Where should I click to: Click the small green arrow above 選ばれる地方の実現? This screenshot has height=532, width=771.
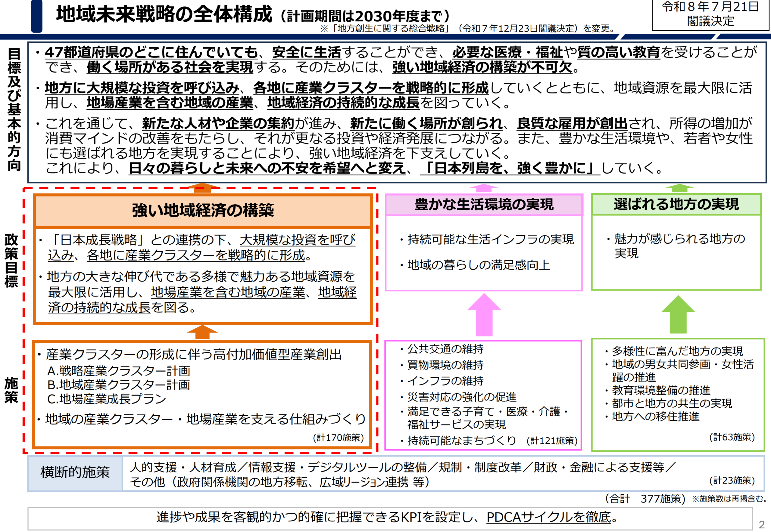point(679,188)
